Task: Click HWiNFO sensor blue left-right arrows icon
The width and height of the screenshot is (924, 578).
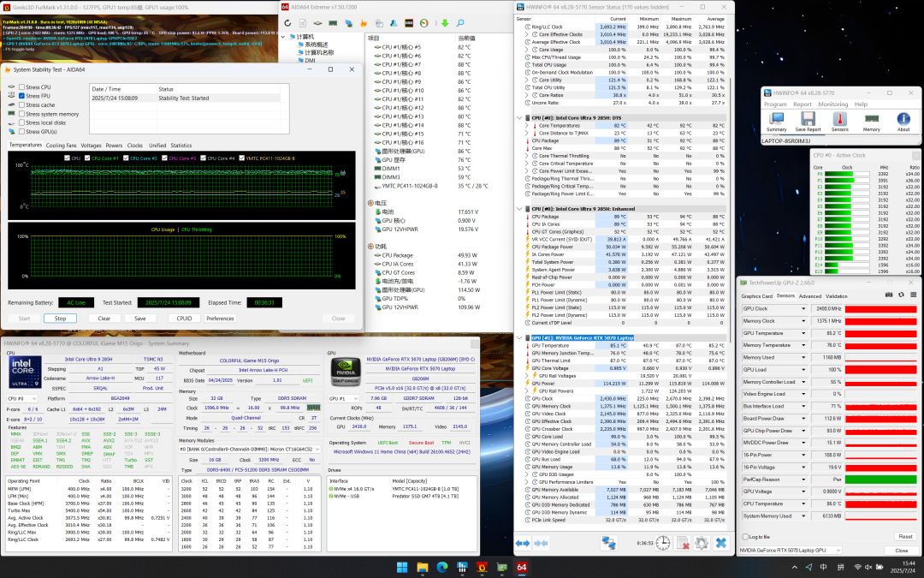Action: click(523, 543)
